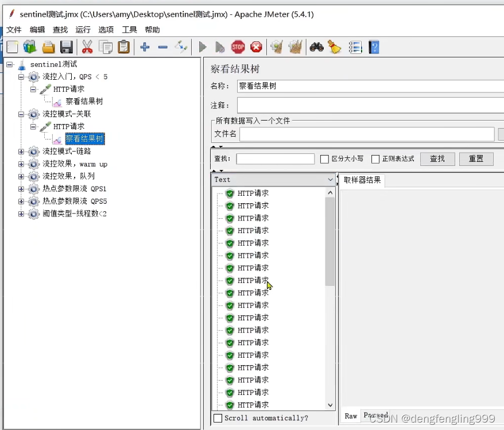This screenshot has height=430, width=504.
Task: Click the 文件名 input field
Action: point(367,134)
